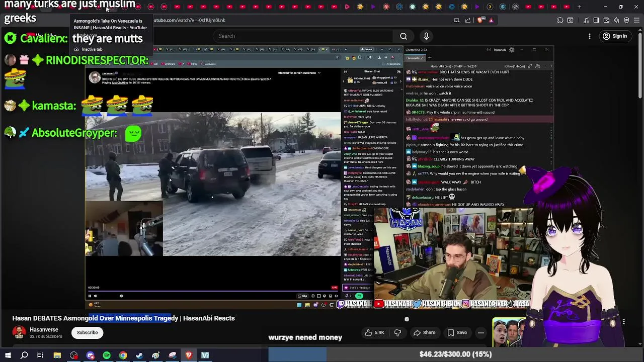Open Steam from the taskbar
644x362 pixels.
click(x=139, y=355)
